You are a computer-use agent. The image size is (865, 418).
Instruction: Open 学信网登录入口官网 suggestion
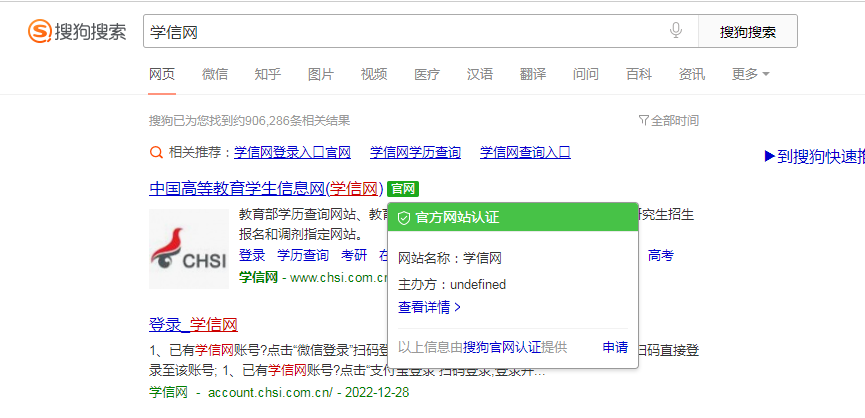(x=292, y=153)
